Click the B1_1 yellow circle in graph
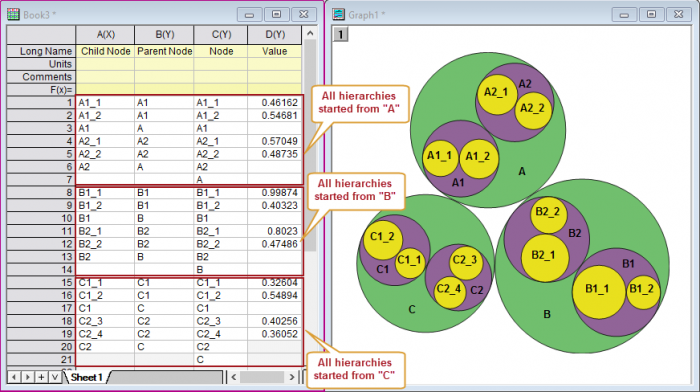The image size is (700, 392). pyautogui.click(x=599, y=292)
